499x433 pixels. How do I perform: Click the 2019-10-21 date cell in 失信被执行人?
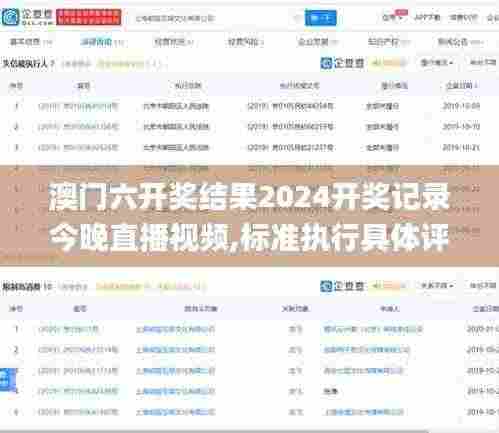pos(461,147)
